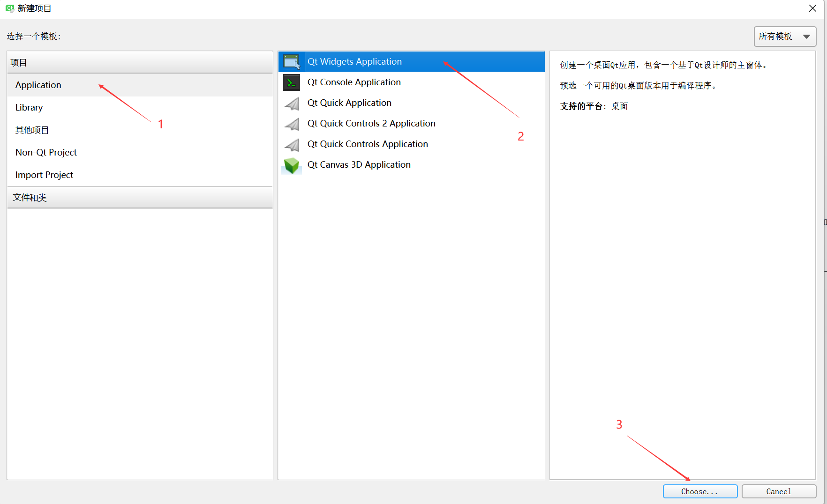827x504 pixels.
Task: Click the 选择一个模板 label
Action: [x=34, y=37]
